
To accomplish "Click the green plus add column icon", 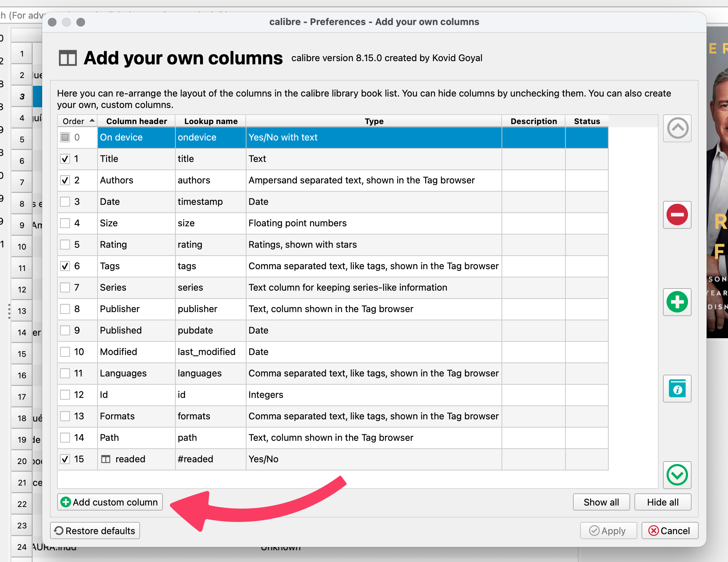I will 677,302.
